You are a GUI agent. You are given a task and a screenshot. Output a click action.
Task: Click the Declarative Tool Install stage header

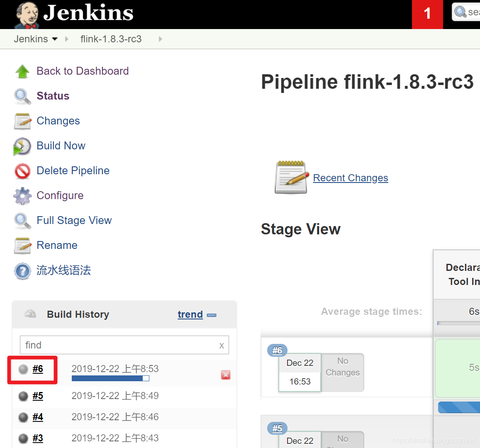[x=457, y=275]
